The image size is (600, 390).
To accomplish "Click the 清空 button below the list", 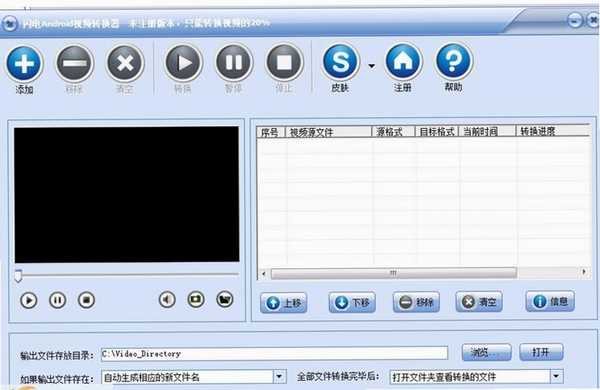I will click(479, 302).
